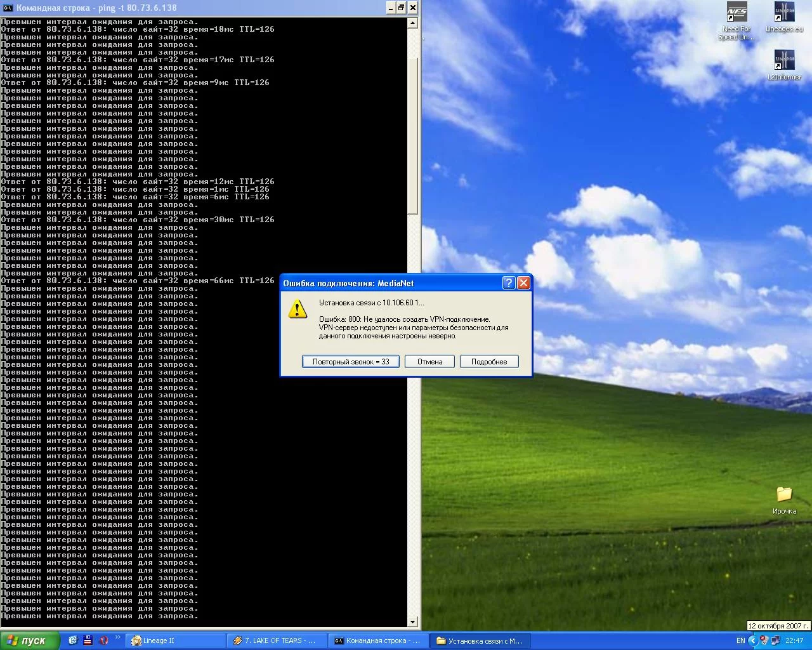Click the help button in the MediaNet dialog
The height and width of the screenshot is (650, 812).
pos(509,283)
